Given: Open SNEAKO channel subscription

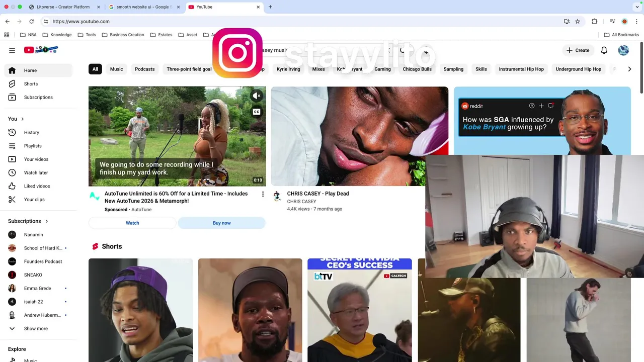Looking at the screenshot, I should pos(38,275).
